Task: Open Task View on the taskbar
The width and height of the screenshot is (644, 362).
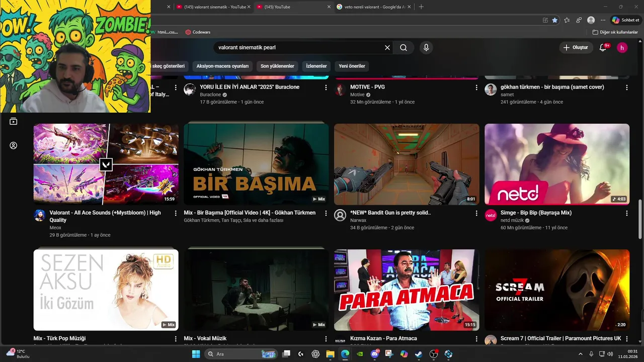Action: point(286,354)
